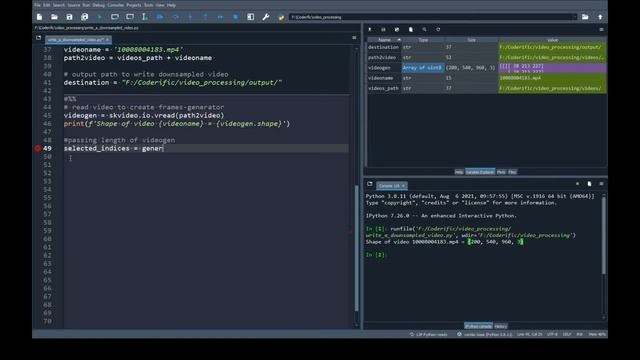Browse for a working directory folder icon
Image resolution: width=640 pixels, height=360 pixels.
585,17
